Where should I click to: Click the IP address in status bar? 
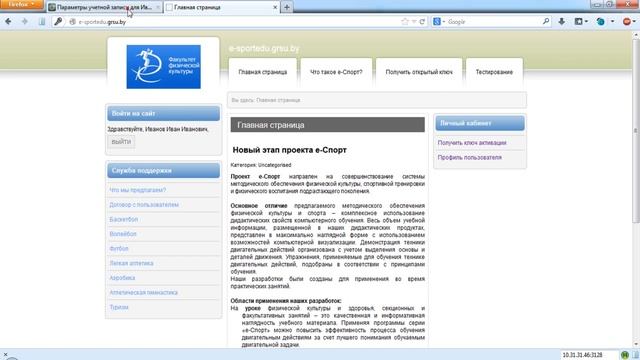[582, 355]
